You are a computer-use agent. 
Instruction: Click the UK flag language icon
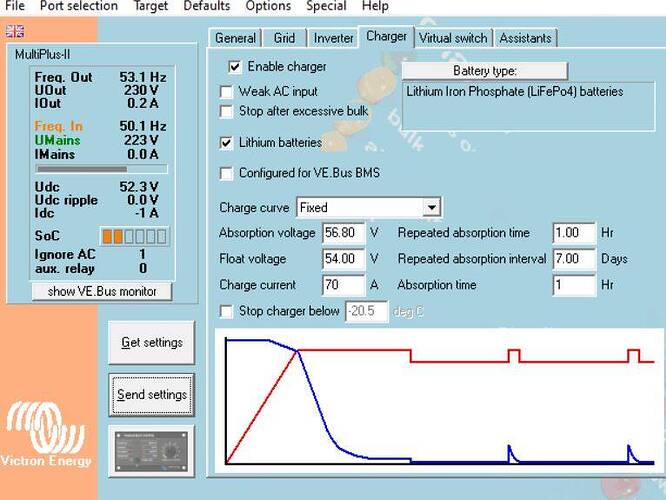(15, 31)
